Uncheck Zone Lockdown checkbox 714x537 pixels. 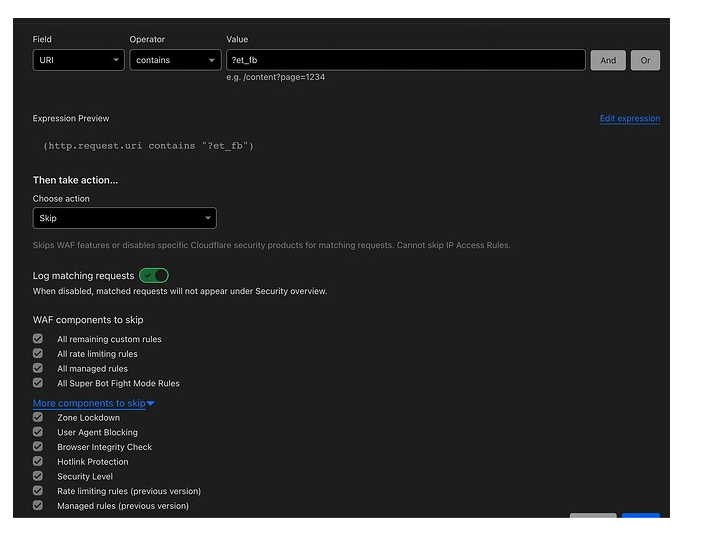point(38,417)
